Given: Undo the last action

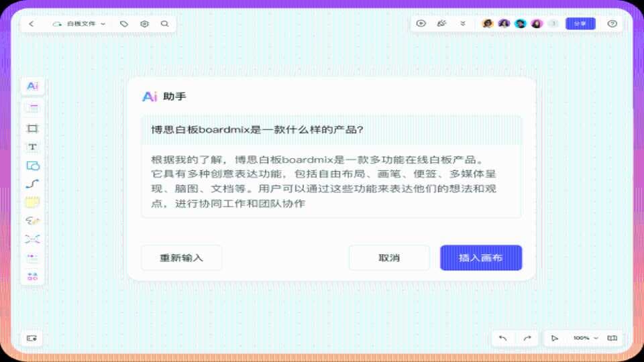Looking at the screenshot, I should tap(502, 338).
